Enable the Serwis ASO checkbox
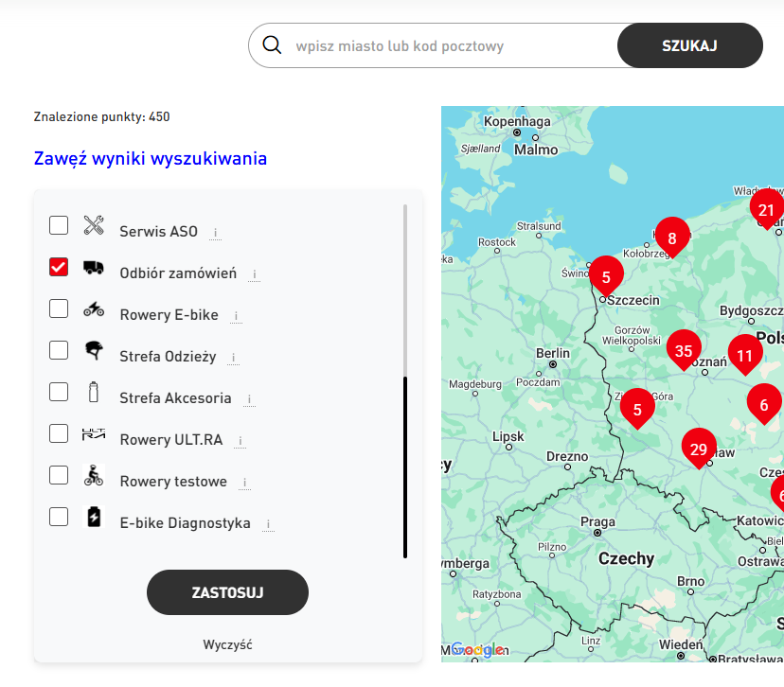Image resolution: width=784 pixels, height=687 pixels. (x=59, y=225)
